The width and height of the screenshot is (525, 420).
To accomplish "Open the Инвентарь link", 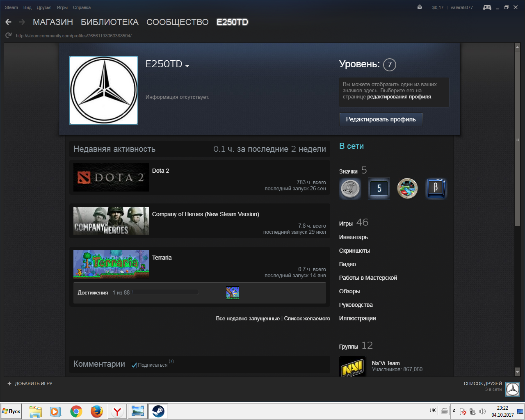I will coord(354,237).
